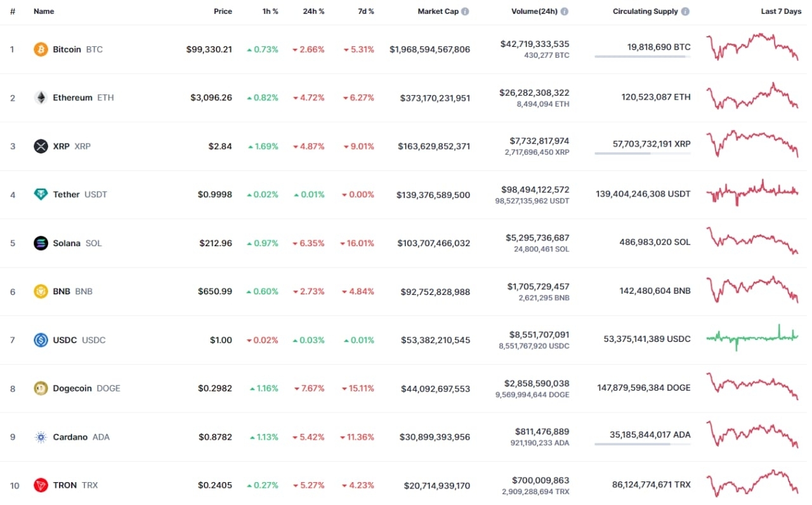
Task: Click the Bitcoin coin logo icon
Action: point(41,49)
